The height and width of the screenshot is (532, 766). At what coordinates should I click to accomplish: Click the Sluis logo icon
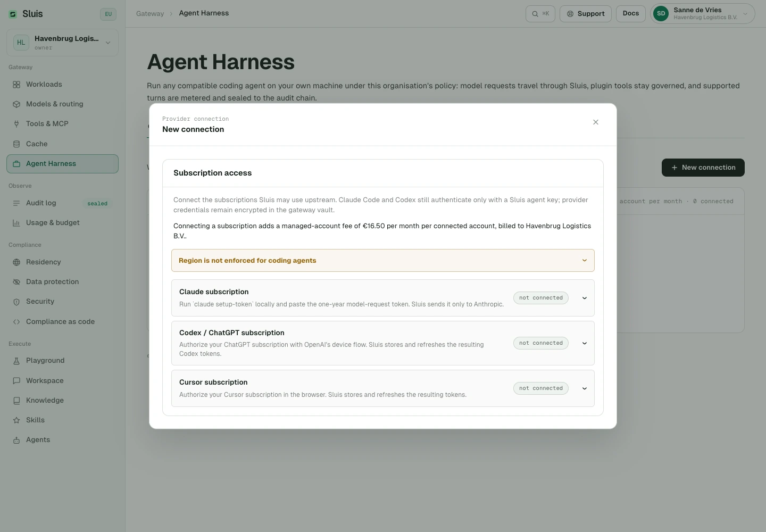click(13, 14)
